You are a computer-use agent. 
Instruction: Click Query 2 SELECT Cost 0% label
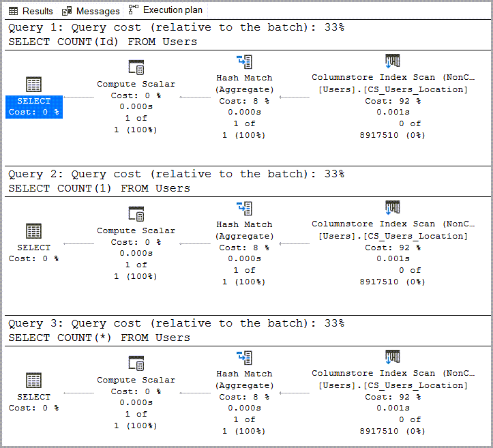point(34,253)
